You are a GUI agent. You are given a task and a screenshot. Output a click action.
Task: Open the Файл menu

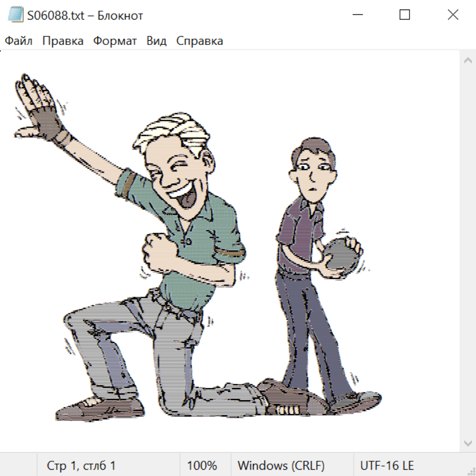coord(19,41)
